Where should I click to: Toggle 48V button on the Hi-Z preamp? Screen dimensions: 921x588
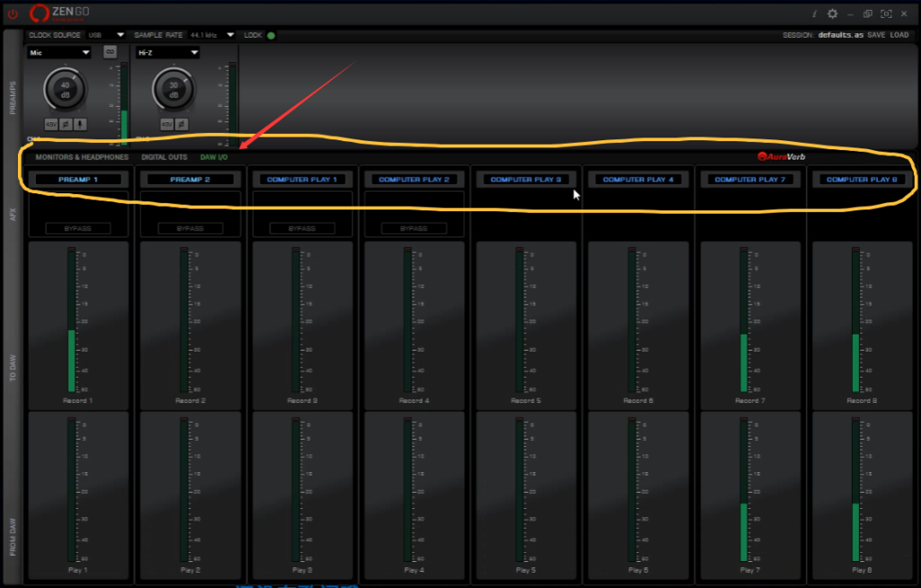(x=166, y=124)
